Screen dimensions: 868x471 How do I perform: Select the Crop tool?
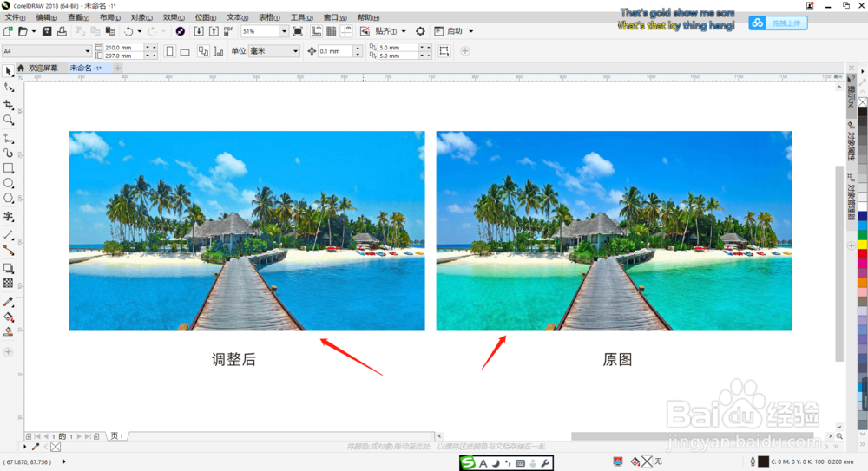[x=9, y=105]
